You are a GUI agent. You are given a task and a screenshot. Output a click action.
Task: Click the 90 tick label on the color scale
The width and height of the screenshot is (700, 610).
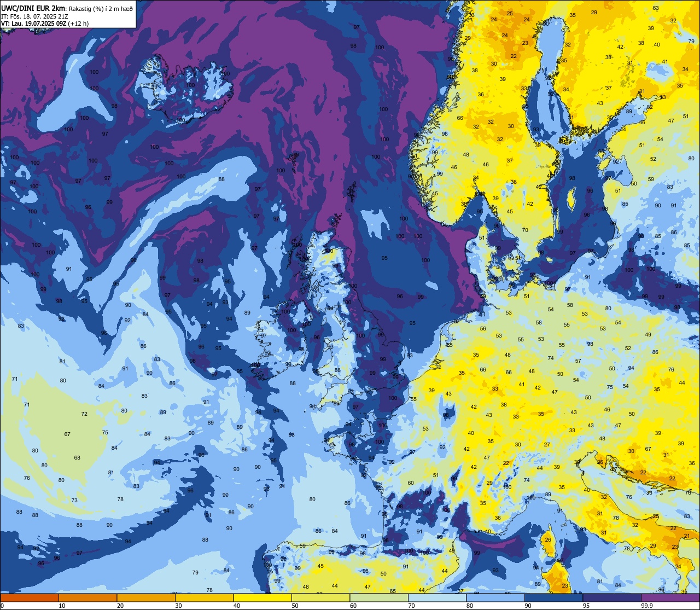[528, 606]
